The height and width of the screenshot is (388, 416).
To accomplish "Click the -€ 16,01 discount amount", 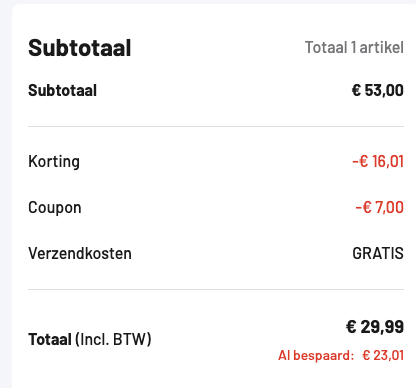I will [378, 161].
